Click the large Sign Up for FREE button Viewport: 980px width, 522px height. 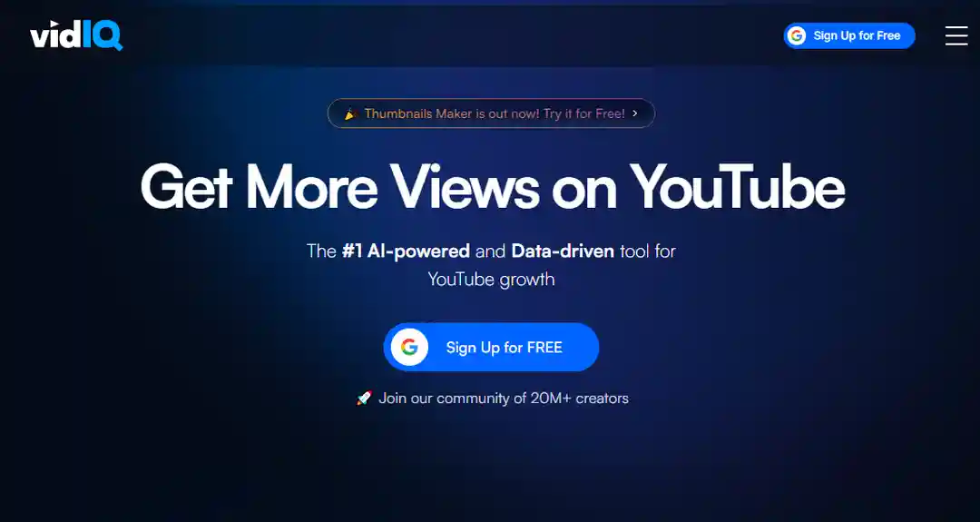(x=491, y=347)
